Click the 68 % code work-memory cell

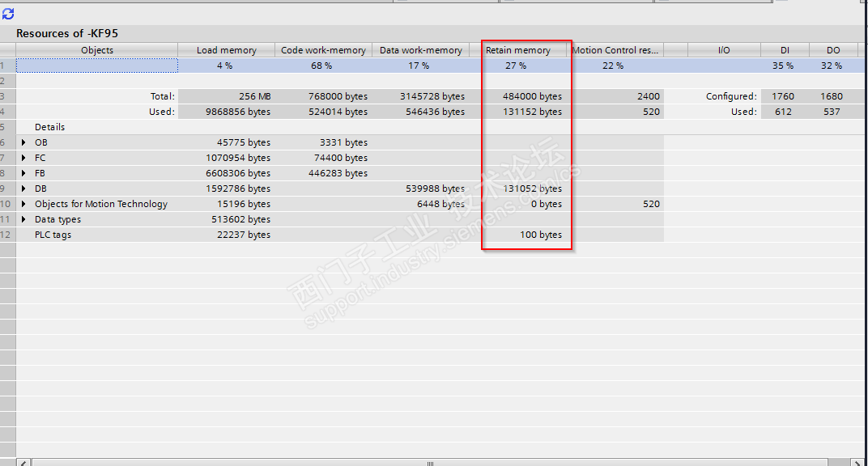click(x=321, y=66)
